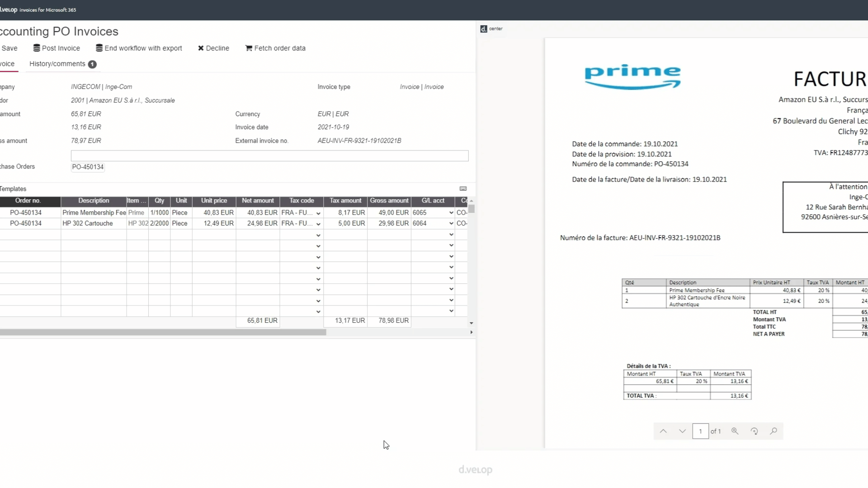This screenshot has width=868, height=488.
Task: Click Fetch order data
Action: 275,48
